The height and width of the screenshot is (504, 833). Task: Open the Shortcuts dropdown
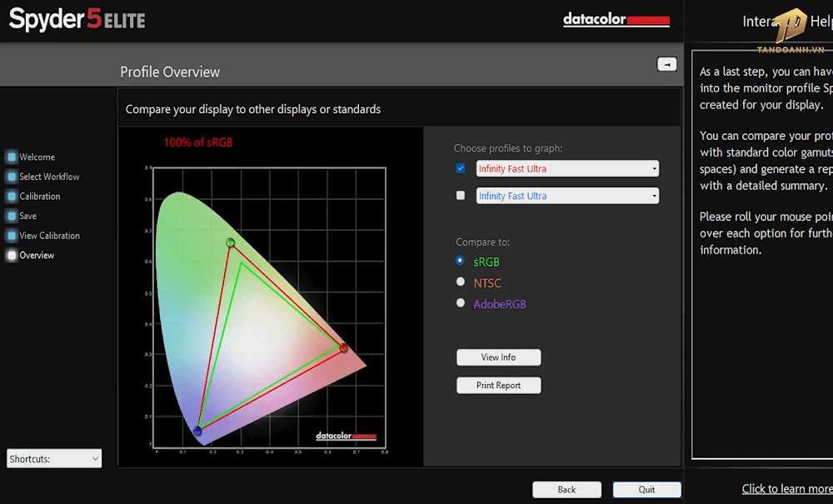coord(54,459)
